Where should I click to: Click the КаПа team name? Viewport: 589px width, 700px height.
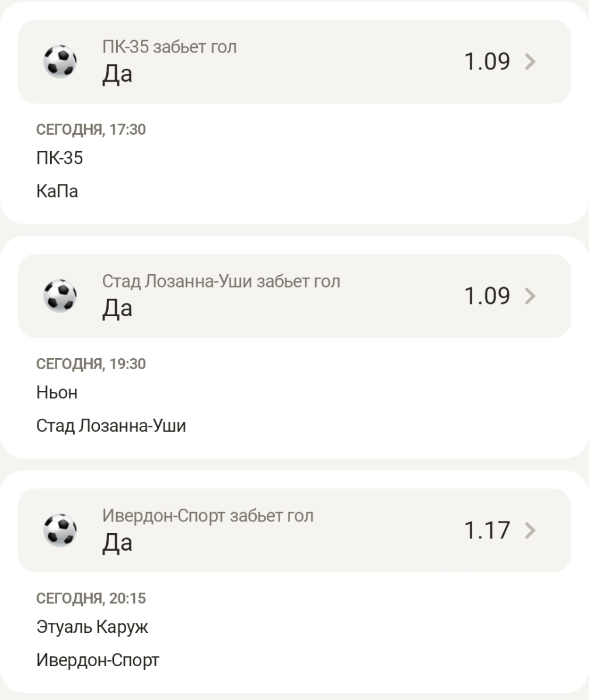(57, 191)
